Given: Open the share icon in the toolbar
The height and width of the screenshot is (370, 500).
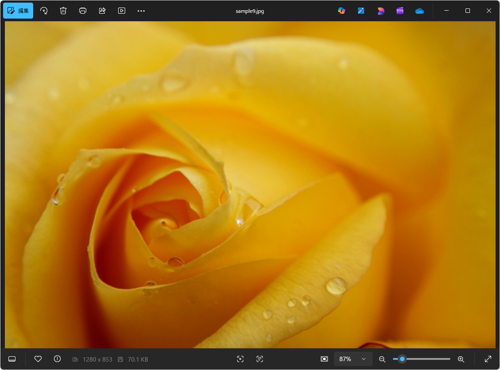Looking at the screenshot, I should [102, 11].
